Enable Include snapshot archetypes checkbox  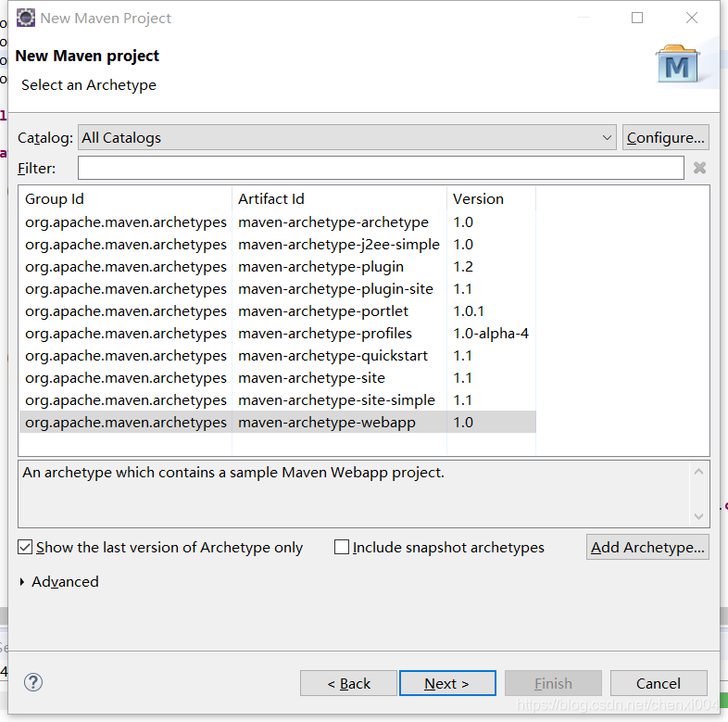click(342, 547)
